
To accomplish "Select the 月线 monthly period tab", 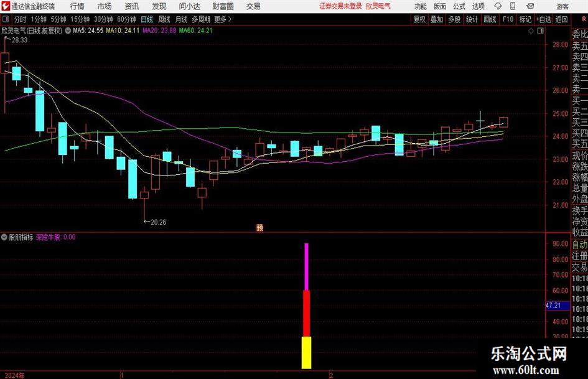I will point(182,19).
